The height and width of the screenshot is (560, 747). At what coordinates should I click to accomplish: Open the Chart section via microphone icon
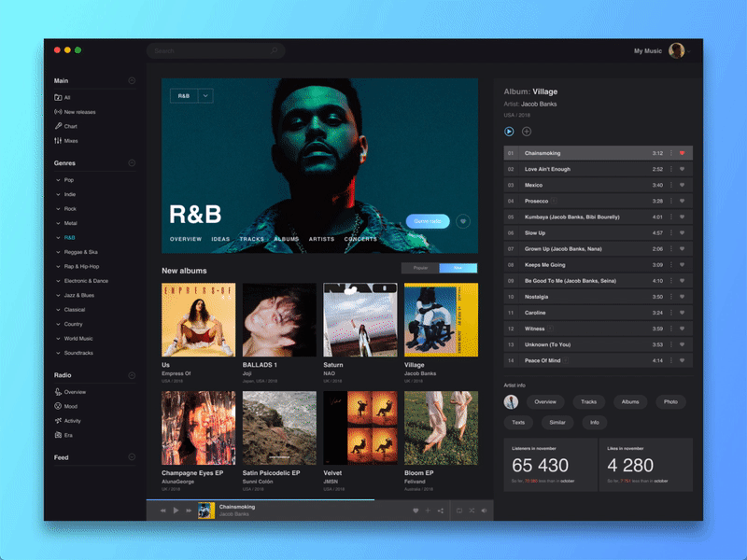[x=59, y=126]
